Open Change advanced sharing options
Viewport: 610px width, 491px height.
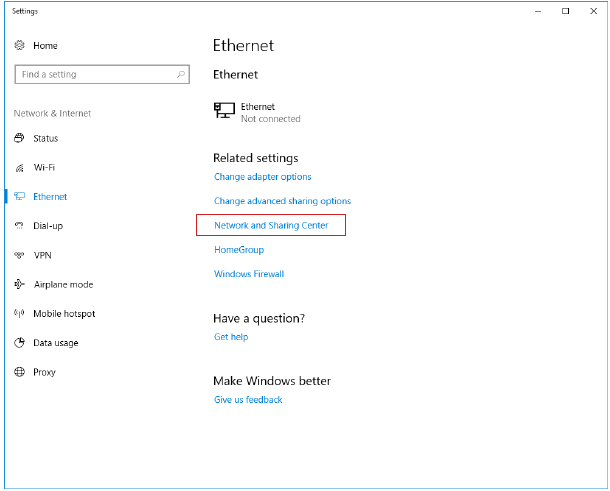[282, 201]
